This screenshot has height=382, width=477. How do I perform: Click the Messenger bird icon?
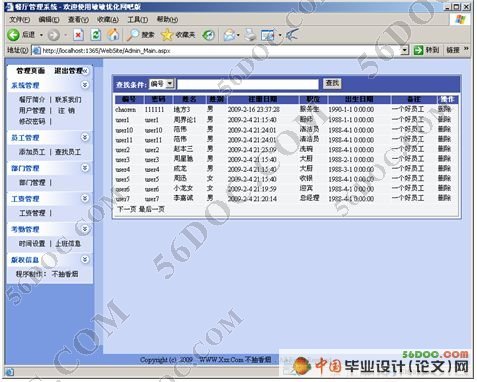pos(291,34)
